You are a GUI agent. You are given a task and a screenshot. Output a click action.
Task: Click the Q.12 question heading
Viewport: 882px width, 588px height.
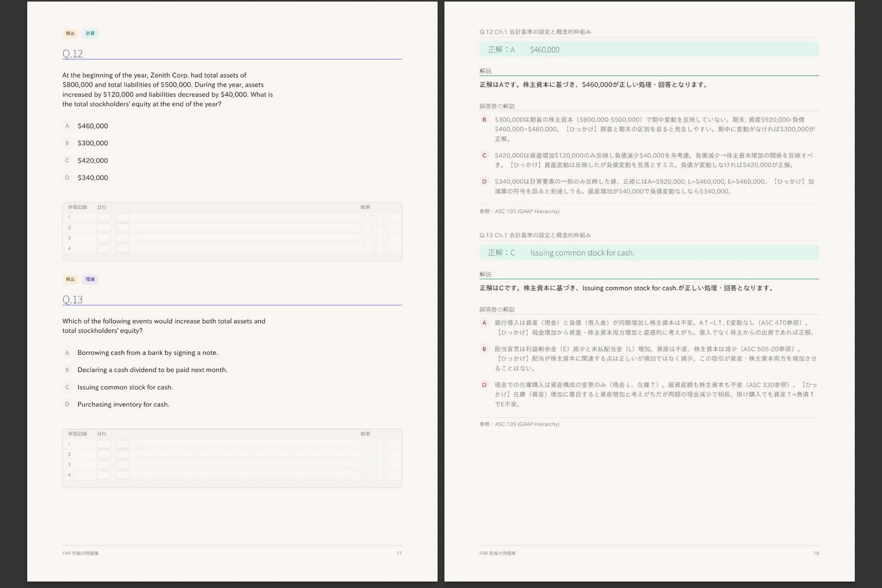pos(72,53)
